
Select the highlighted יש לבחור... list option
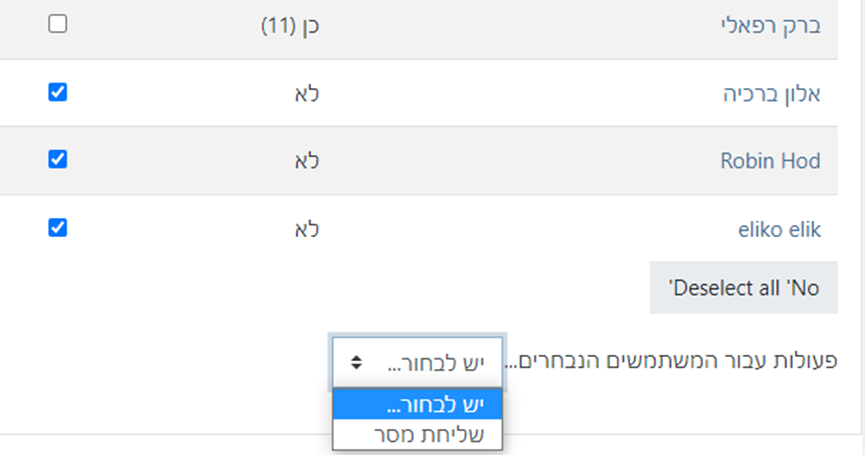[x=417, y=405]
